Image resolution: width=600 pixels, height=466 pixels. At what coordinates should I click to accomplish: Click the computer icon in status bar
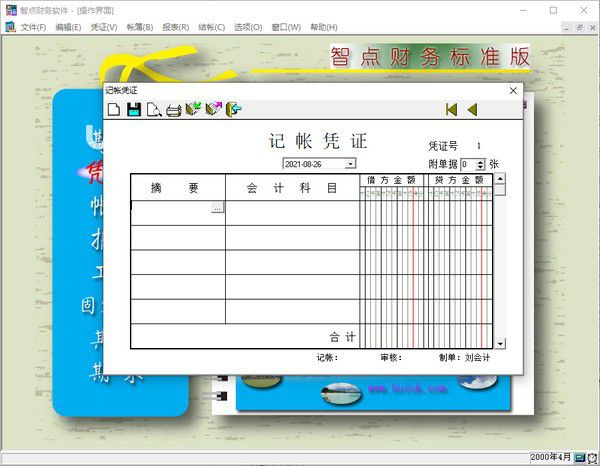tap(580, 457)
